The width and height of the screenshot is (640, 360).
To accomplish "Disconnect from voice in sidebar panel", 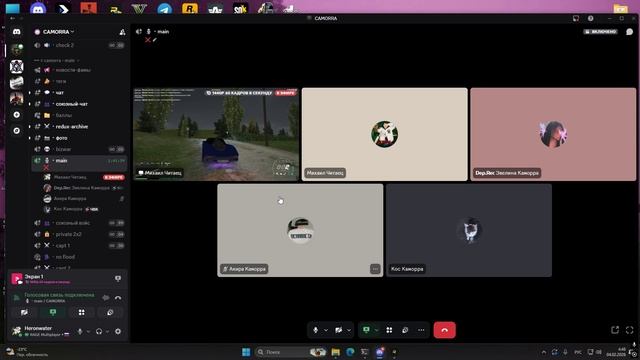I will tap(118, 298).
